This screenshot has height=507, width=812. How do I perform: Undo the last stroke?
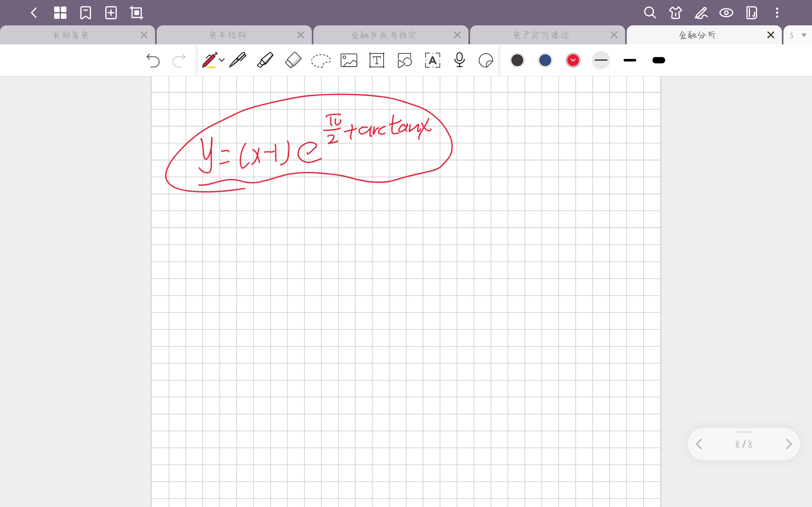click(153, 60)
